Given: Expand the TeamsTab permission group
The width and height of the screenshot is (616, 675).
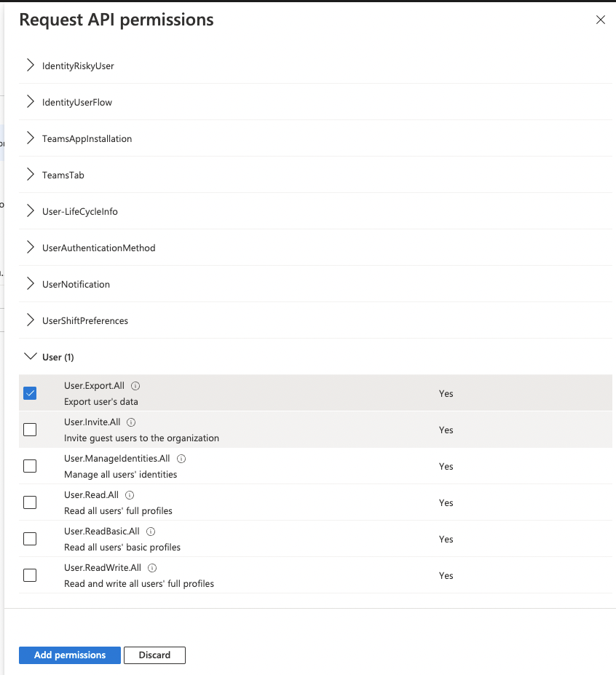Looking at the screenshot, I should pos(31,175).
